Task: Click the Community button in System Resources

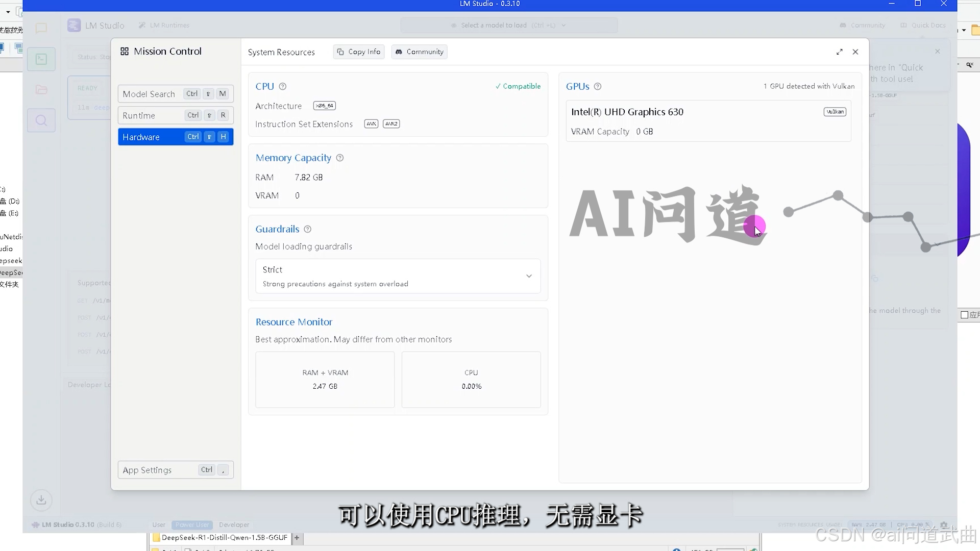Action: pyautogui.click(x=419, y=52)
